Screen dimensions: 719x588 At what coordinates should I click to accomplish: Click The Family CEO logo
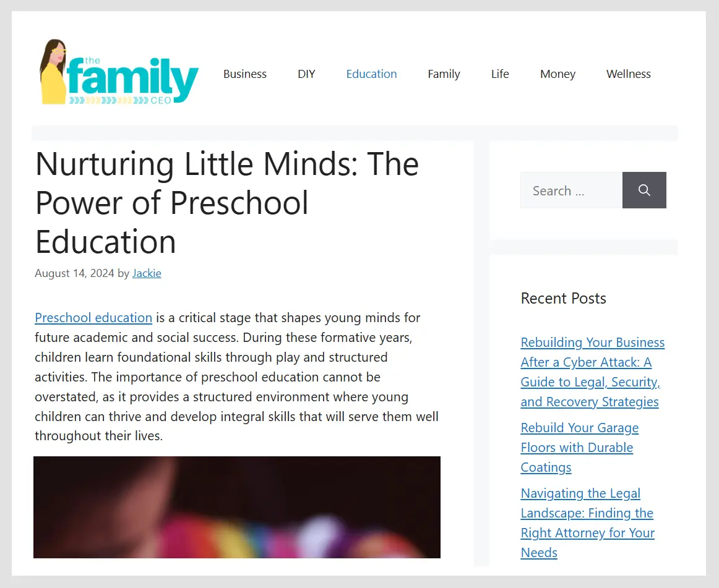[119, 72]
